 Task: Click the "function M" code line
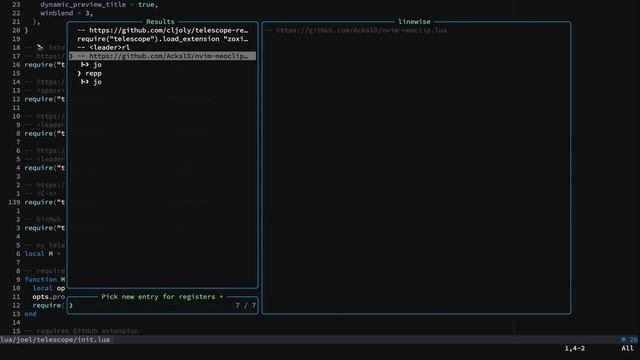pyautogui.click(x=44, y=280)
